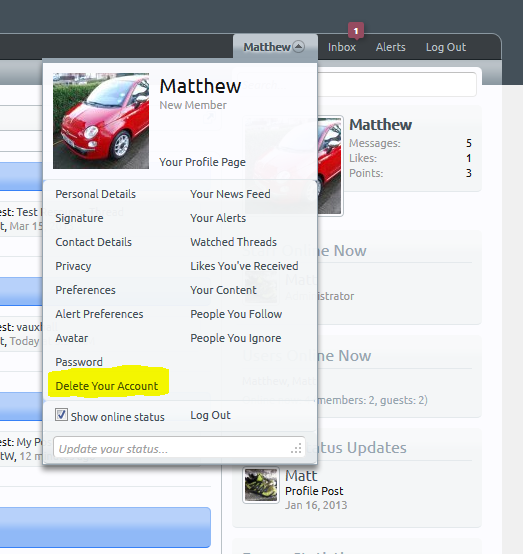Collapse the Matthew account dropdown arrow
This screenshot has width=523, height=554.
click(x=299, y=47)
